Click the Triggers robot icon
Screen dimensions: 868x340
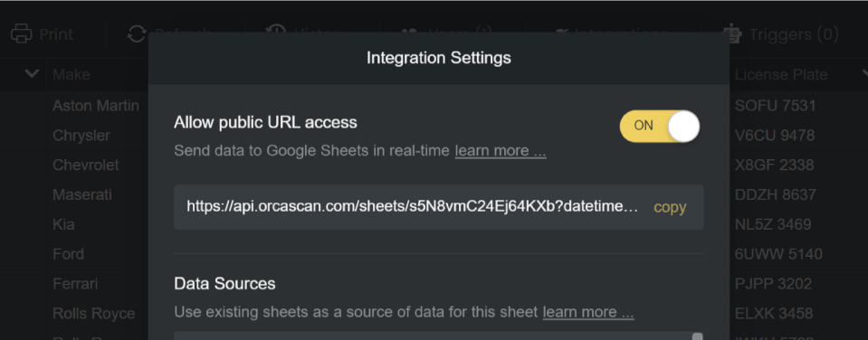(x=733, y=33)
